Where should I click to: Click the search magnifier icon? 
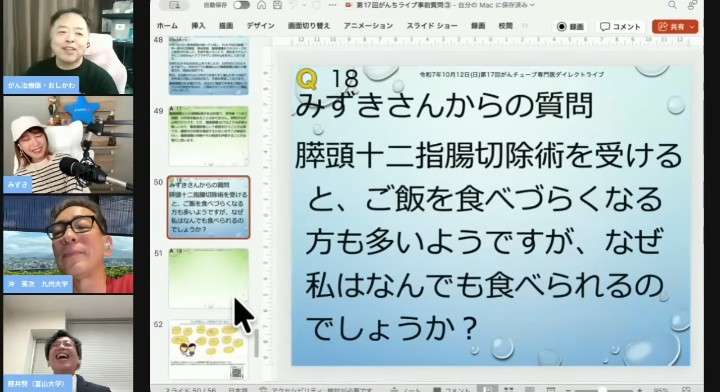pos(672,5)
